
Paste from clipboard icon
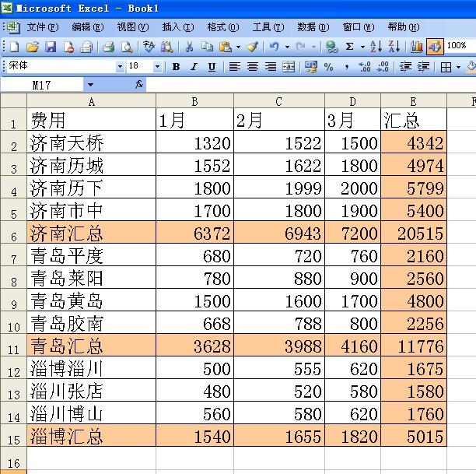click(x=226, y=47)
